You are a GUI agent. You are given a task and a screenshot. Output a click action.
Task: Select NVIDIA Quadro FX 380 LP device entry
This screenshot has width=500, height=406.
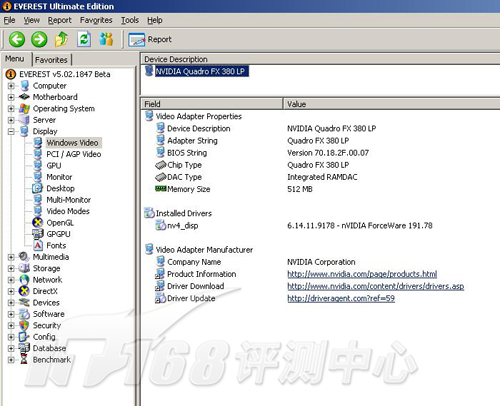coord(200,71)
